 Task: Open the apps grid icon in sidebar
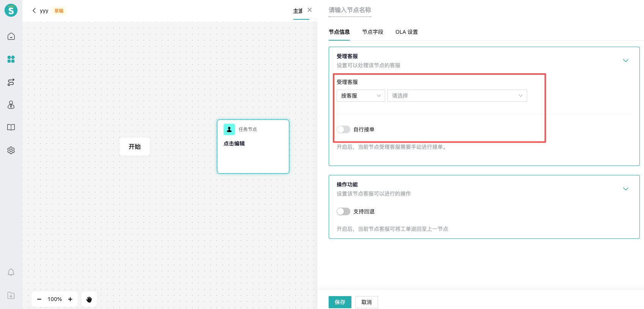point(11,59)
